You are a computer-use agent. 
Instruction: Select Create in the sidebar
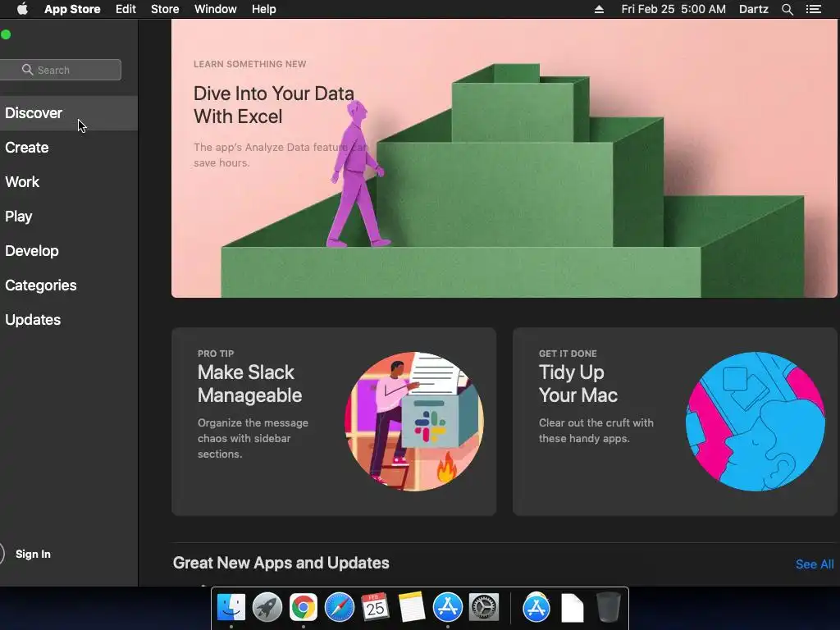click(69, 148)
